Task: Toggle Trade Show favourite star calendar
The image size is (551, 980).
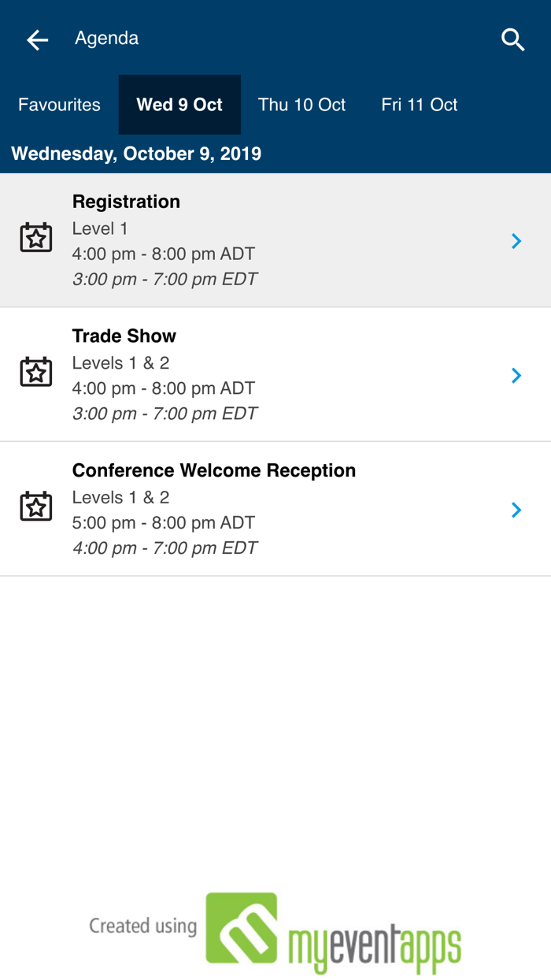Action: pyautogui.click(x=36, y=373)
